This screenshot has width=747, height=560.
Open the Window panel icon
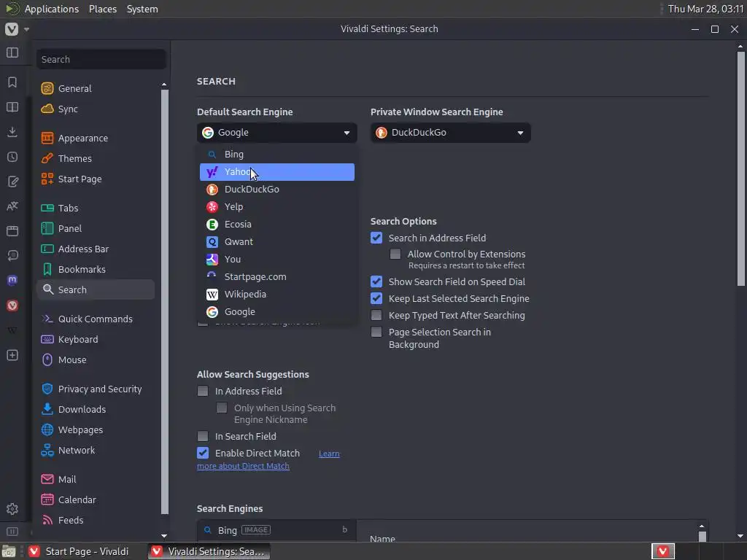[x=12, y=231]
